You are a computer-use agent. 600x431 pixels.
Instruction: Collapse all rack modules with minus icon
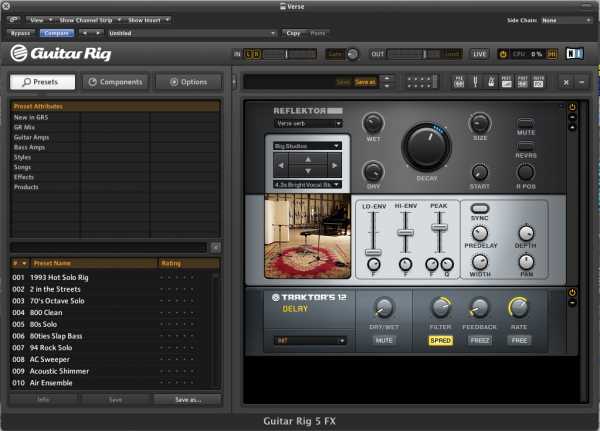582,82
